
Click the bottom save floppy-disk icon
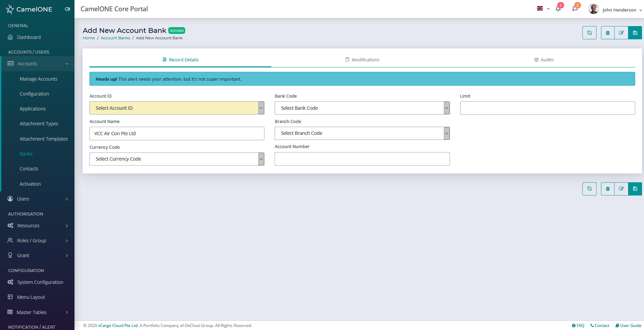click(635, 189)
